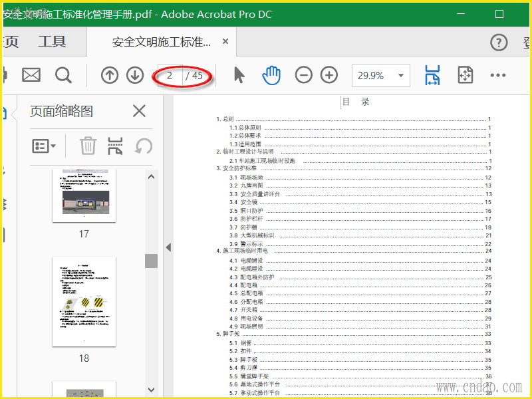532x399 pixels.
Task: Click contents entry 1. 总则
Action: [x=354, y=119]
